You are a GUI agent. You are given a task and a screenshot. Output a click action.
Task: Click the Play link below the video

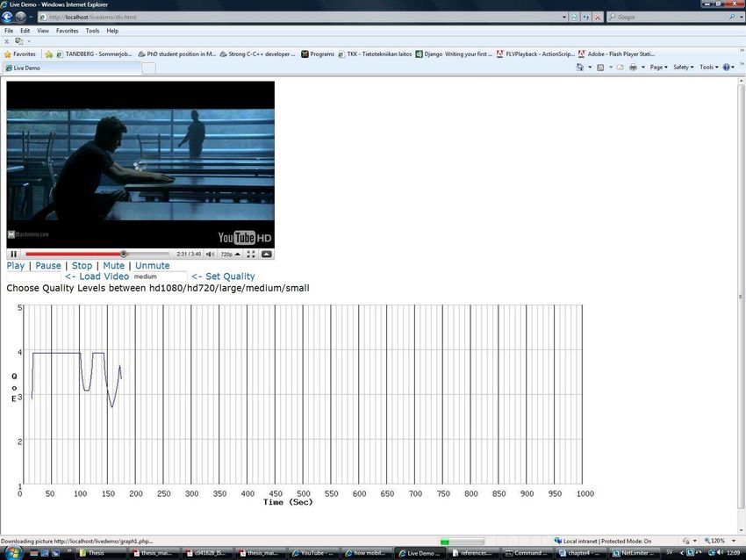[15, 265]
